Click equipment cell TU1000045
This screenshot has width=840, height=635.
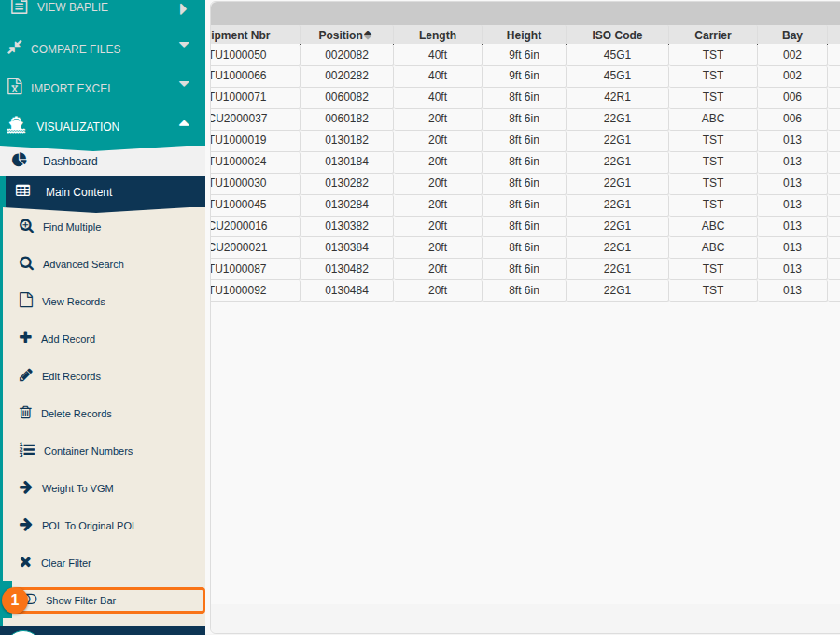255,205
